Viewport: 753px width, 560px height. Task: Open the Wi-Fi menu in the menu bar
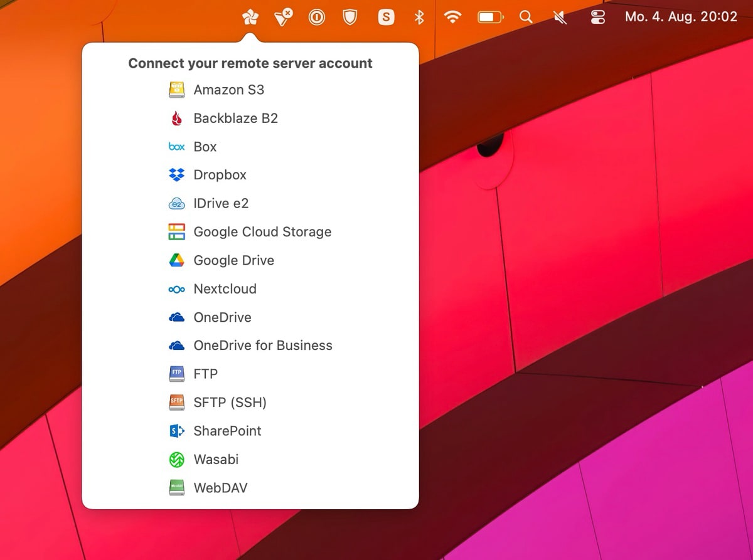(x=452, y=18)
